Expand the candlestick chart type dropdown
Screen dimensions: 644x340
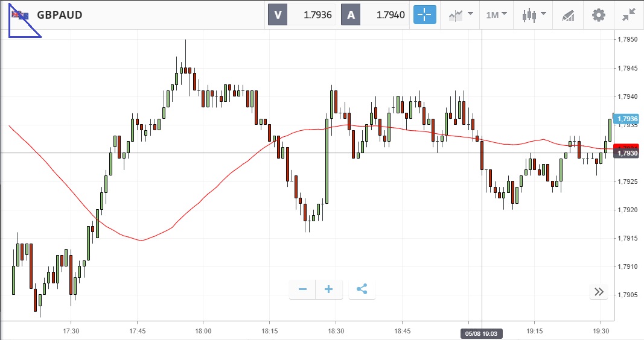pos(534,15)
